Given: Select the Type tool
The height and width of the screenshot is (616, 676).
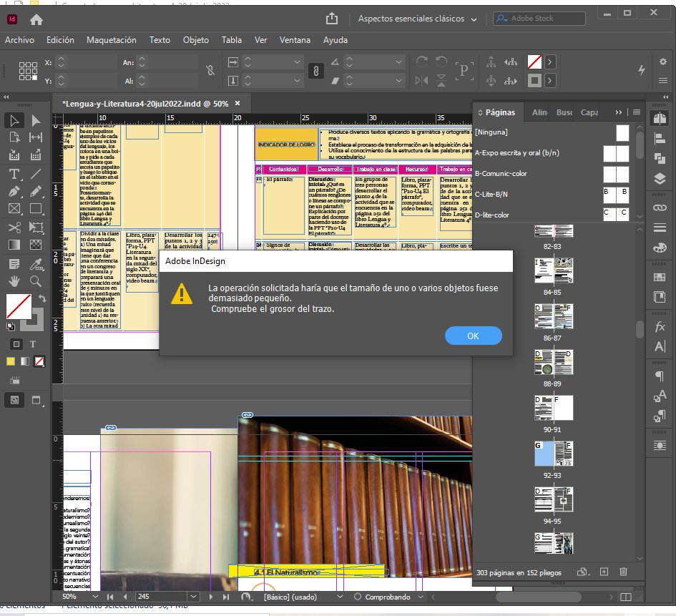Looking at the screenshot, I should click(13, 174).
